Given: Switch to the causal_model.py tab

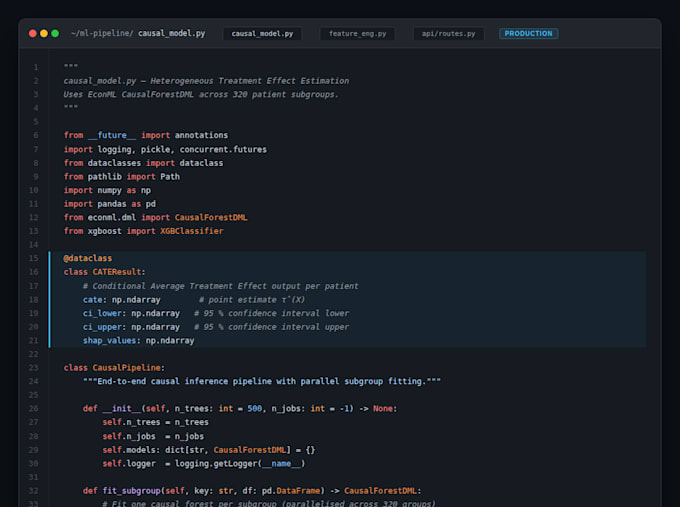Looking at the screenshot, I should (262, 34).
